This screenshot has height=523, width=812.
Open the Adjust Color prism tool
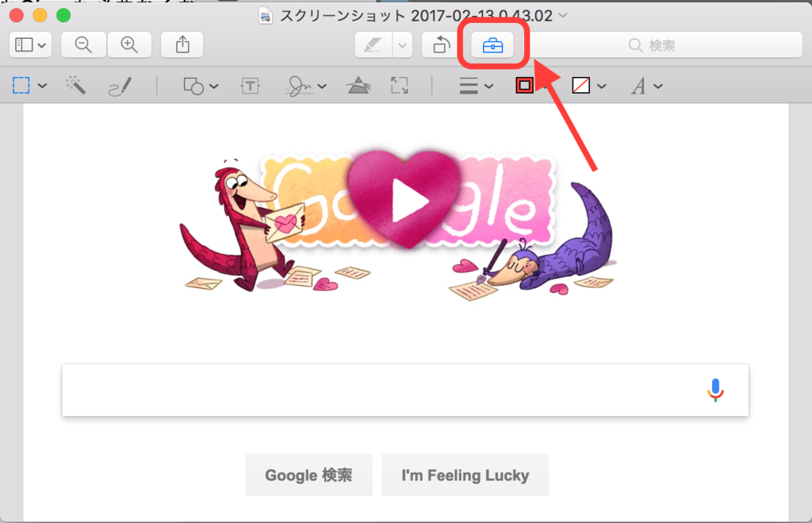point(358,85)
